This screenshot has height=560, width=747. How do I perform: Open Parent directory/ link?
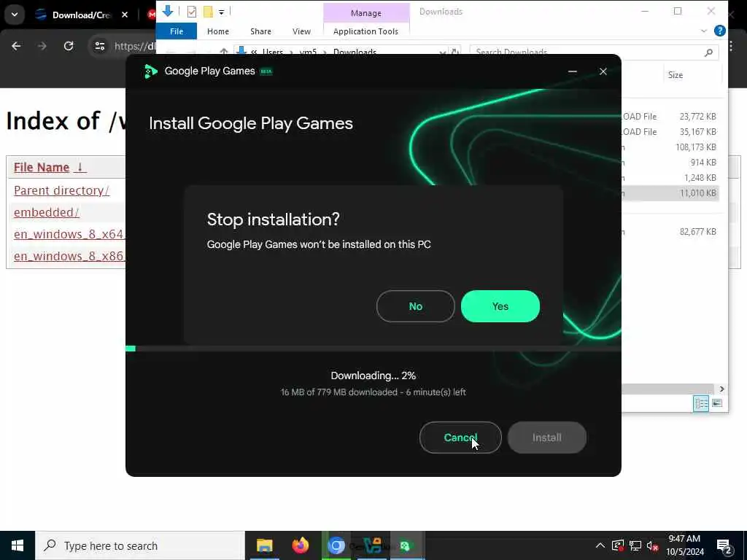(61, 190)
